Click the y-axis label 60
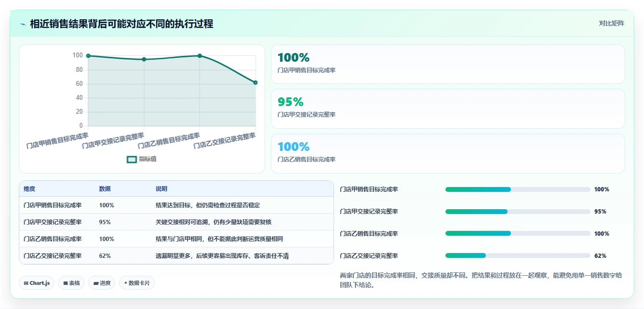The height and width of the screenshot is (309, 644). [x=79, y=83]
